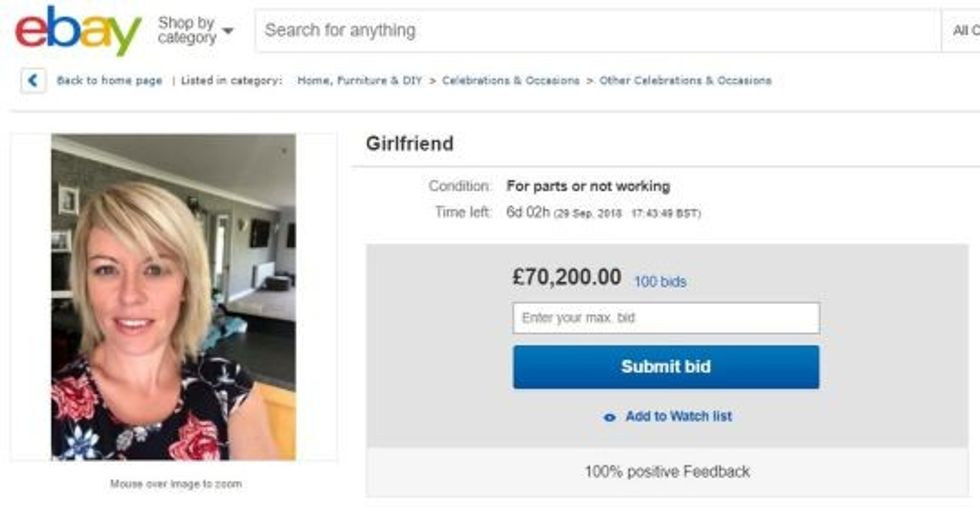Expand the Shop by category dropdown
The image size is (980, 508).
[196, 31]
